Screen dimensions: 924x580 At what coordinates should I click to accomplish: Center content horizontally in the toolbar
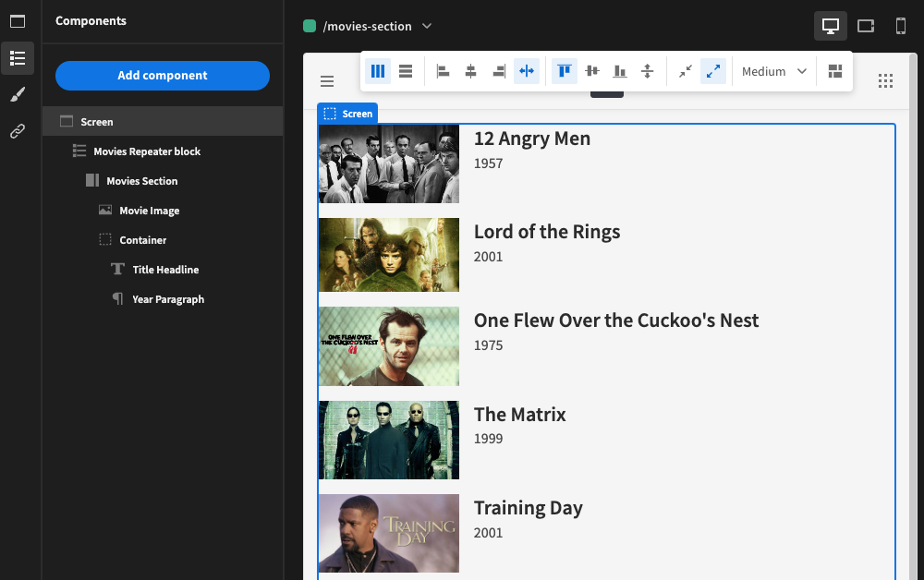470,71
